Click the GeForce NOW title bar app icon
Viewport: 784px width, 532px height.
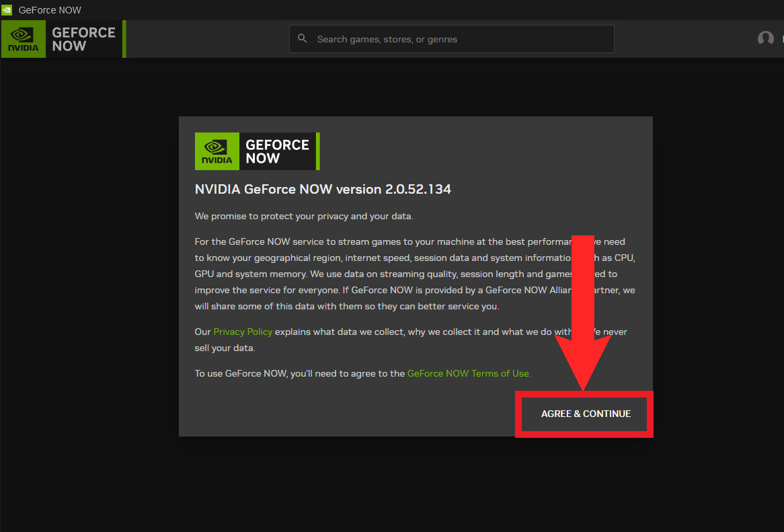point(7,10)
